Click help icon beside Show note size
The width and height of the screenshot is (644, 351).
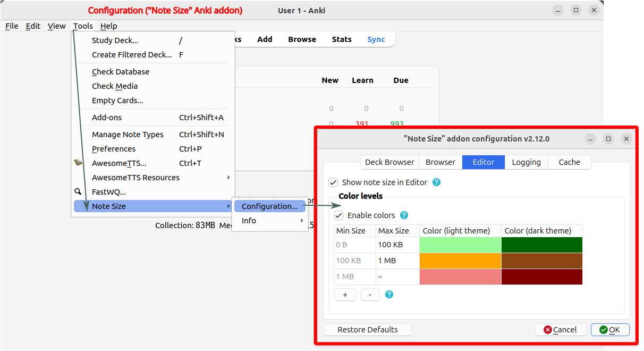[x=437, y=182]
